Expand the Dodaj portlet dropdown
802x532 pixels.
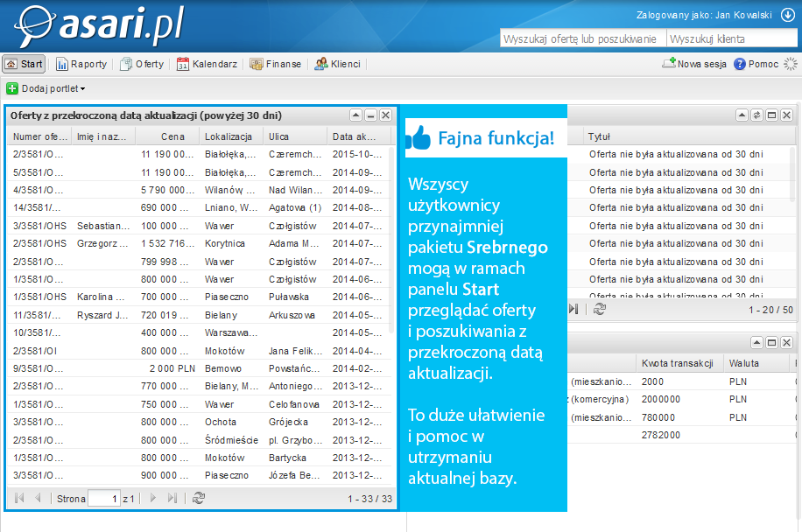point(46,88)
